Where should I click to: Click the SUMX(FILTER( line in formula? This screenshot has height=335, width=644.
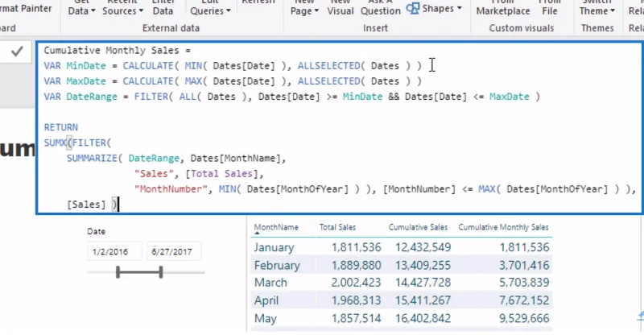77,143
